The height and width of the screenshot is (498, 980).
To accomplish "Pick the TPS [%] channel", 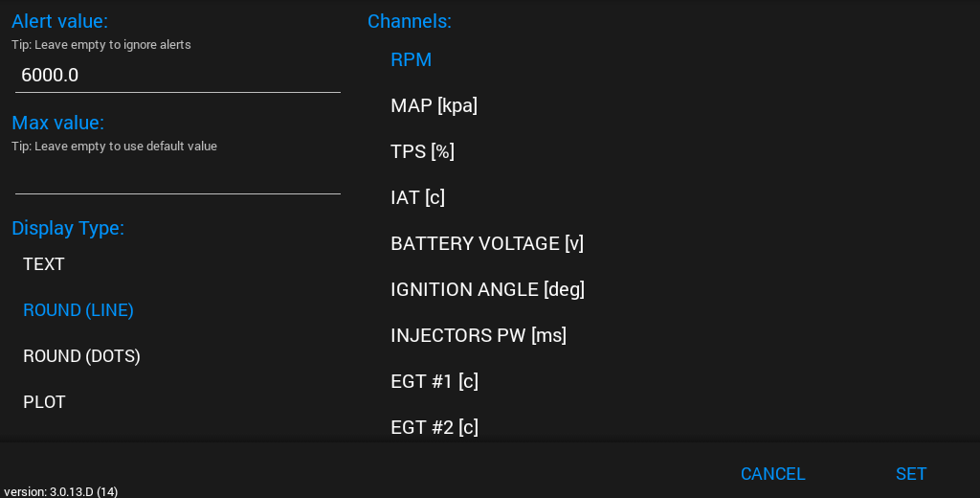I will [x=422, y=151].
